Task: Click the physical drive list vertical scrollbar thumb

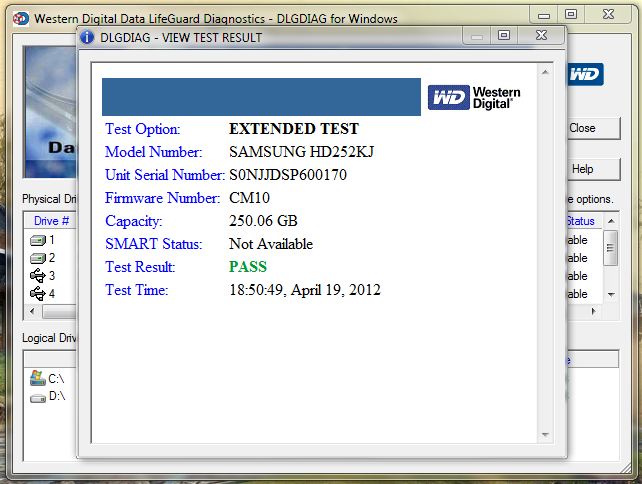Action: (610, 248)
